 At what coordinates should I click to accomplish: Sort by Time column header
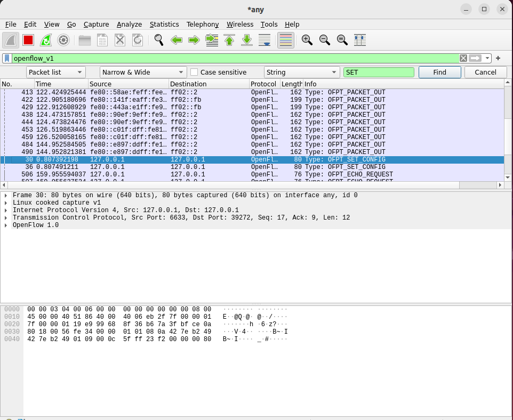tap(61, 84)
